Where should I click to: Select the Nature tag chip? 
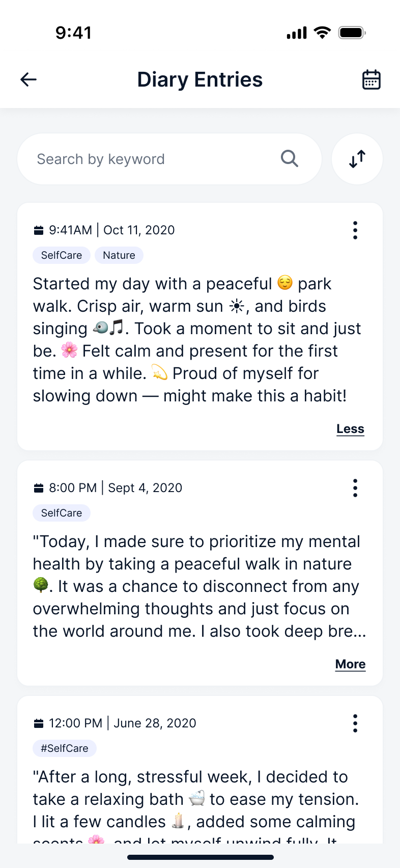pyautogui.click(x=119, y=255)
